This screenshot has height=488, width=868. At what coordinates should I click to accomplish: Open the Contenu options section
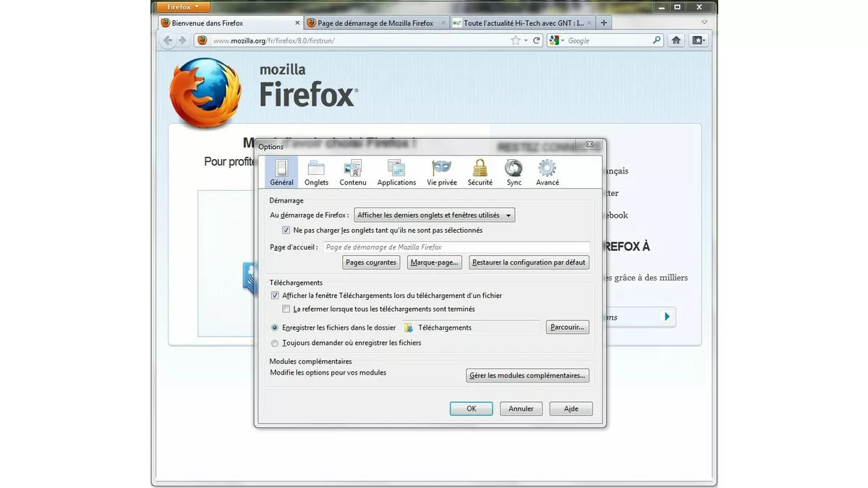coord(352,171)
